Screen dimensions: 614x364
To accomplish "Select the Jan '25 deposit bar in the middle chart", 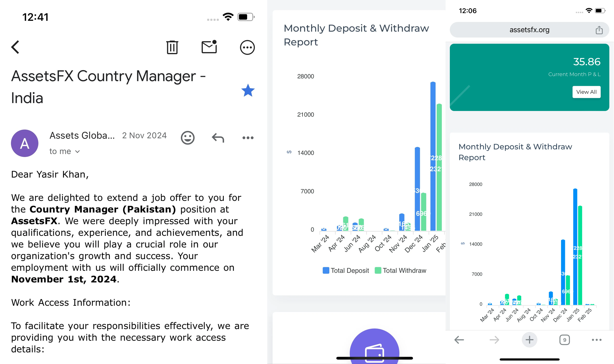I will pyautogui.click(x=433, y=156).
